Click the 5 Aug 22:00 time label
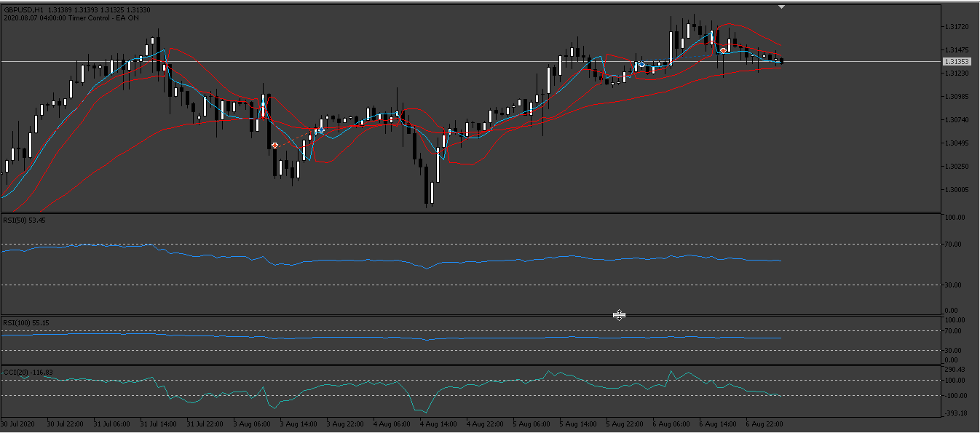Screen dimensions: 980x433 click(x=625, y=424)
